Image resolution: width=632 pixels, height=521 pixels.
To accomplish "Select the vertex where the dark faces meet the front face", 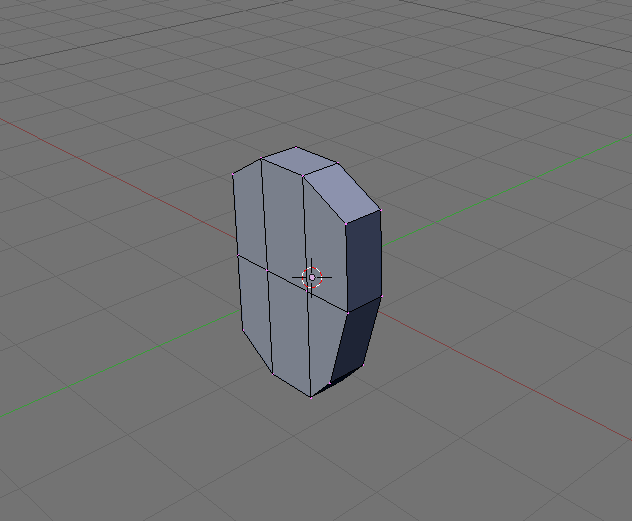I will (x=348, y=312).
